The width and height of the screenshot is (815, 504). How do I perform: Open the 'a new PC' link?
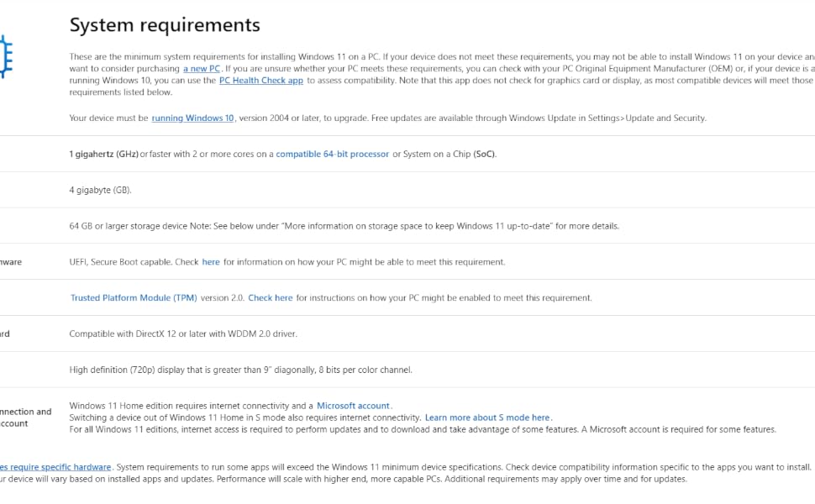pyautogui.click(x=202, y=69)
